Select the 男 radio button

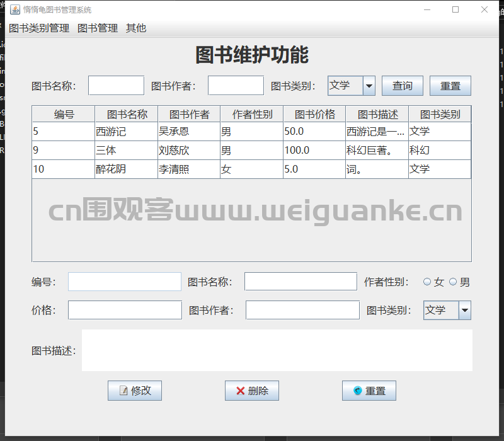coord(453,282)
